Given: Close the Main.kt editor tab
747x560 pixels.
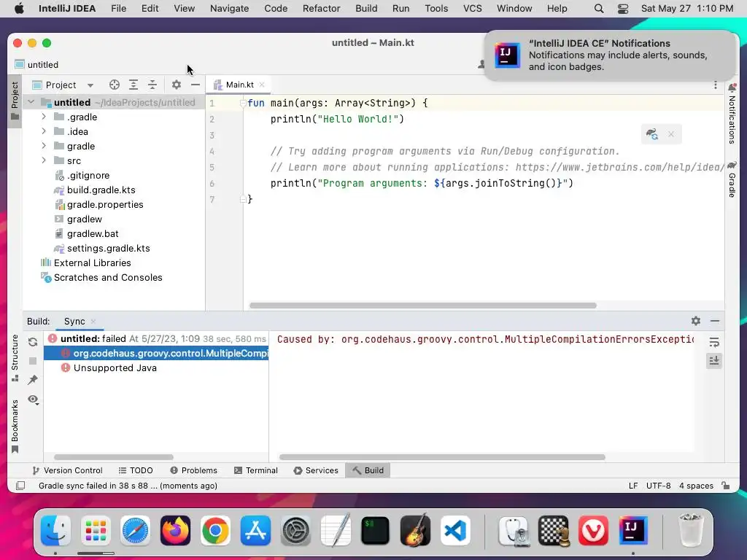Looking at the screenshot, I should click(x=262, y=85).
